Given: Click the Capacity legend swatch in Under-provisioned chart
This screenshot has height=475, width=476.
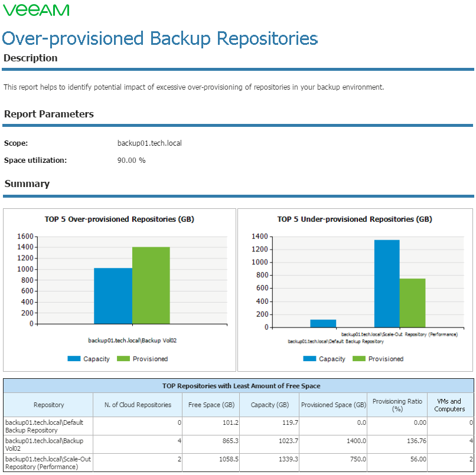Looking at the screenshot, I should pos(309,359).
